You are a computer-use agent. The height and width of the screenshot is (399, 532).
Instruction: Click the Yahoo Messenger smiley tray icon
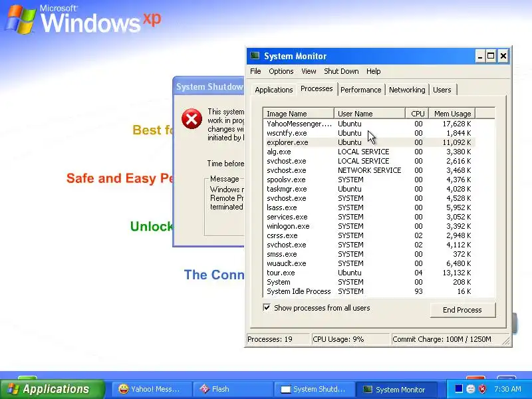(x=471, y=388)
